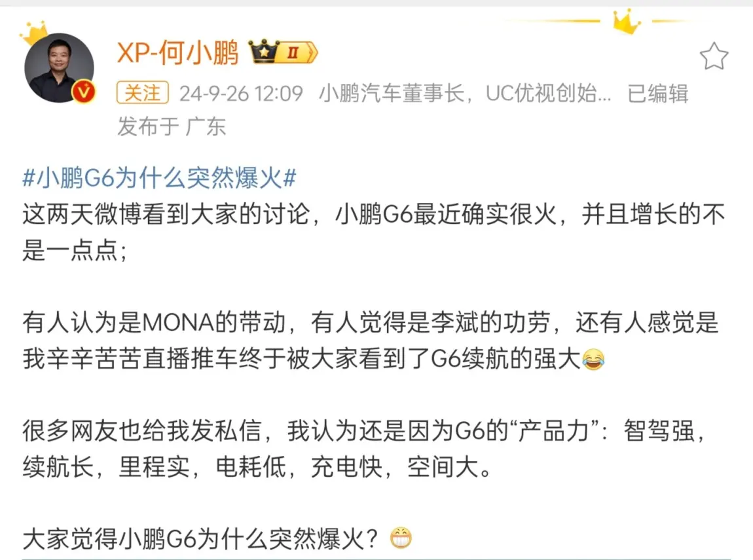
Task: Open hashtag #小鹏G6为什么突然爆火#
Action: [159, 178]
